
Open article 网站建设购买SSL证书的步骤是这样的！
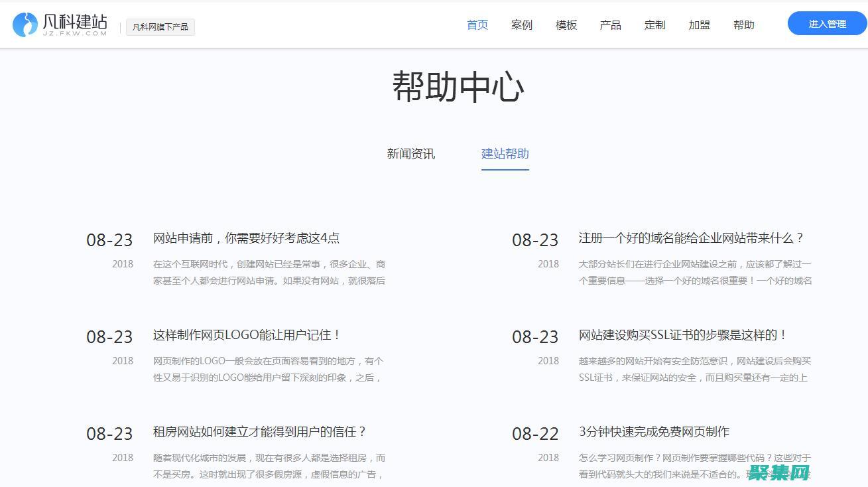(681, 335)
